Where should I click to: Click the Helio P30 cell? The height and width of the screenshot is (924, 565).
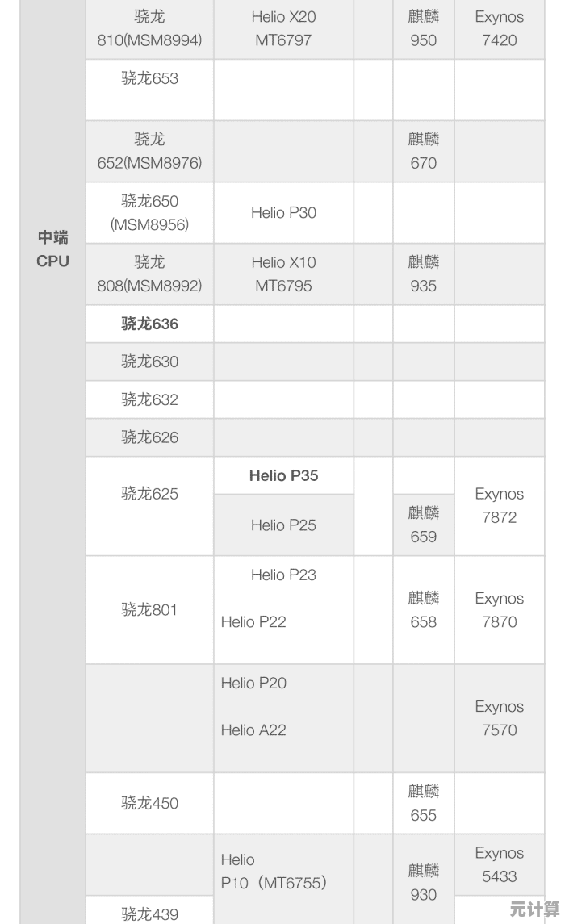283,213
